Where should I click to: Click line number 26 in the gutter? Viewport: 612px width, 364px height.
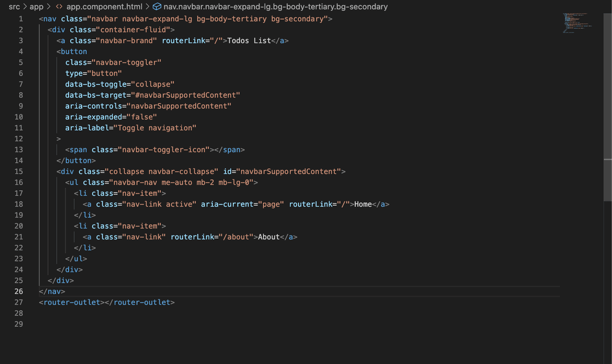point(19,292)
